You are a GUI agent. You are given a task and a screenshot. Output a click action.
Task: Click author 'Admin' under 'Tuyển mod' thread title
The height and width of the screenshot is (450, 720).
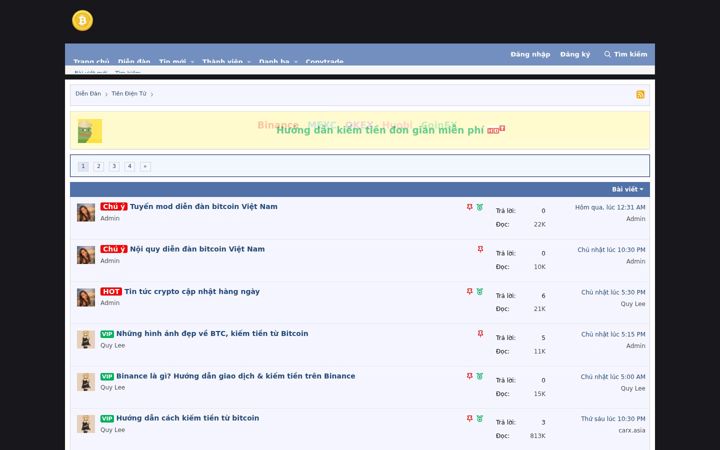[x=110, y=219]
